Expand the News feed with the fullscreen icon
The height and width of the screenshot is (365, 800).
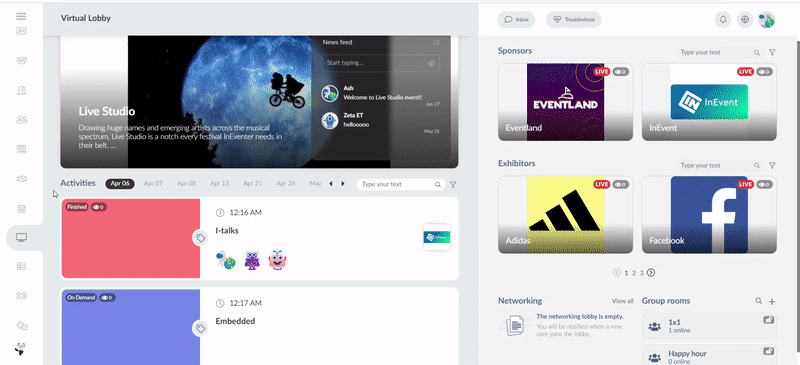point(436,42)
